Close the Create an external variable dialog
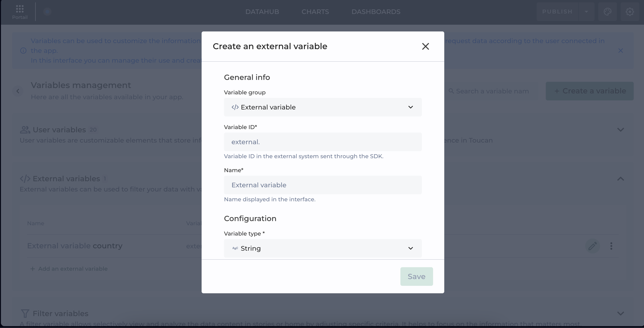The width and height of the screenshot is (644, 328). [425, 46]
